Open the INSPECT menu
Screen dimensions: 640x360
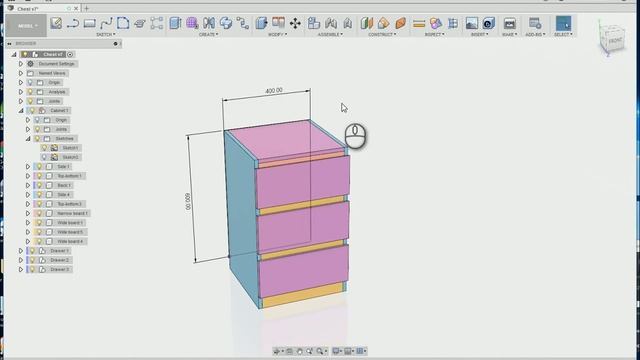click(434, 35)
